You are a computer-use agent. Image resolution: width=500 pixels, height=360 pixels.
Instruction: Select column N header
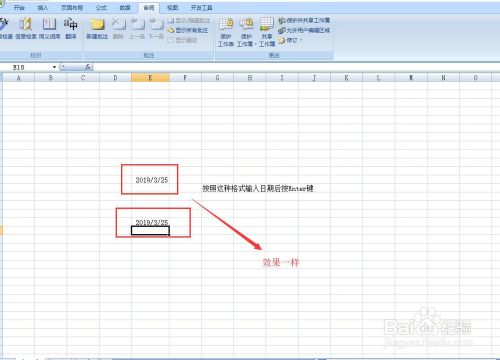coord(443,78)
